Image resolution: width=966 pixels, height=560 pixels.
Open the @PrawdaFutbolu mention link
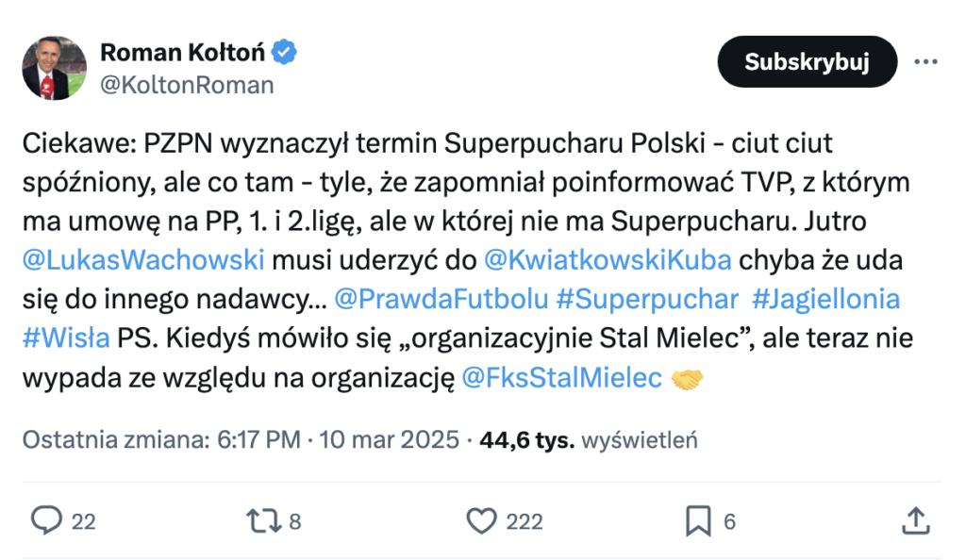pyautogui.click(x=441, y=299)
